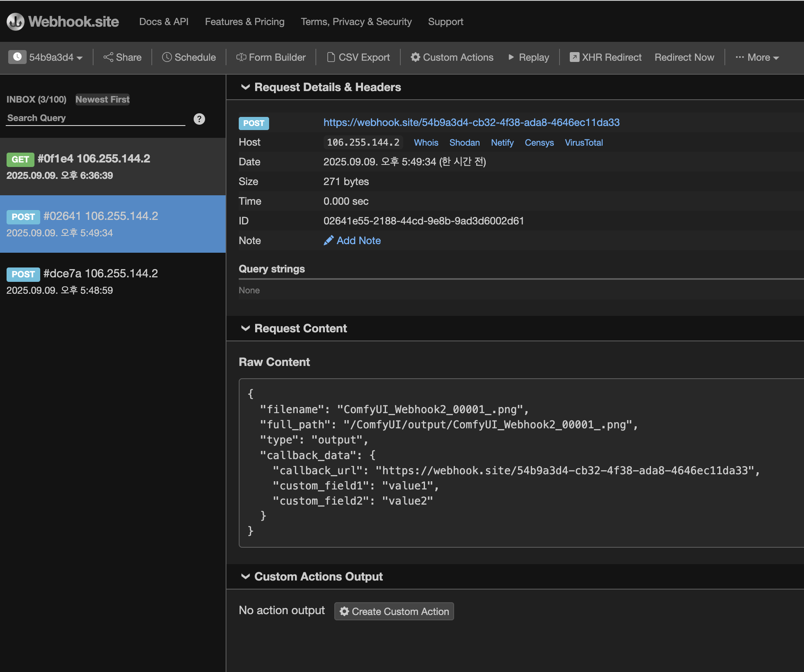This screenshot has width=804, height=672.
Task: Toggle Newest First sort order
Action: tap(103, 99)
